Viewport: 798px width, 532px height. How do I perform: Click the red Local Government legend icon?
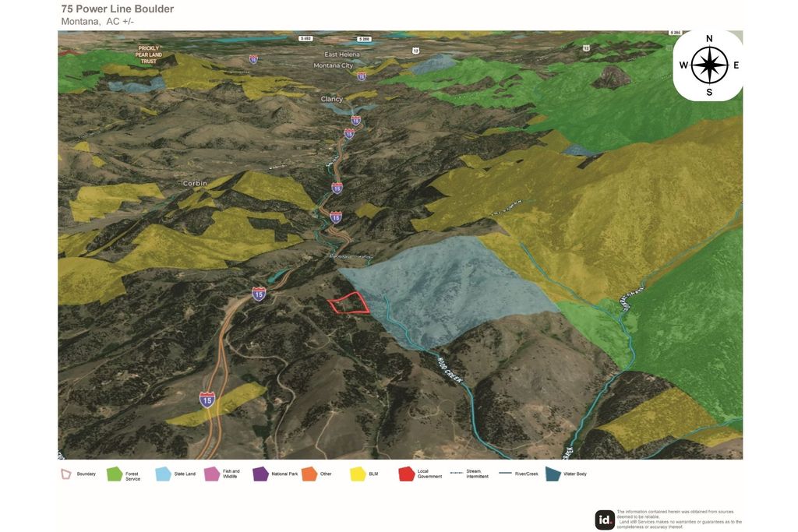coord(407,474)
